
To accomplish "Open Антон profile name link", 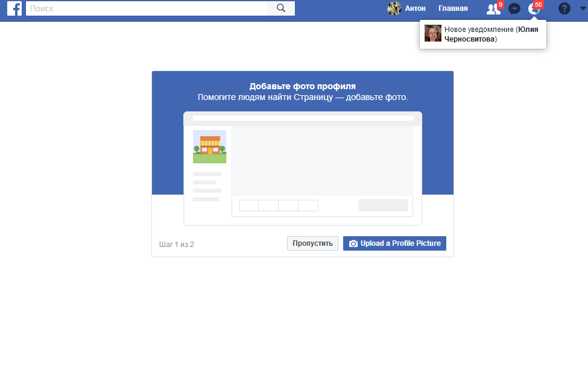I will [x=416, y=8].
